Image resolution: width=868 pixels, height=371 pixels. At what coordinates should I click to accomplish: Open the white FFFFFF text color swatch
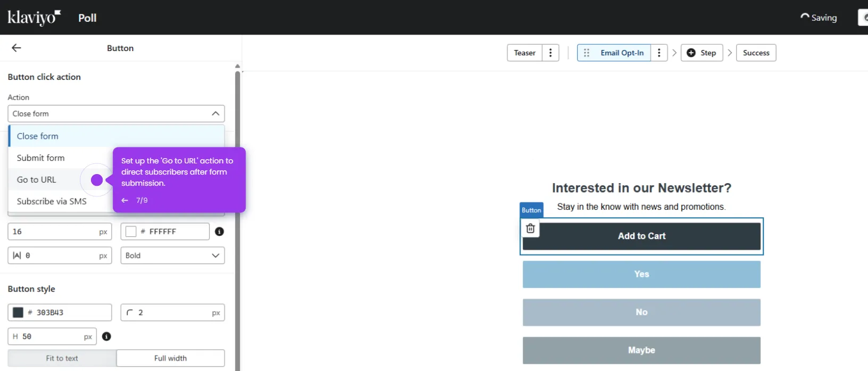click(x=131, y=232)
